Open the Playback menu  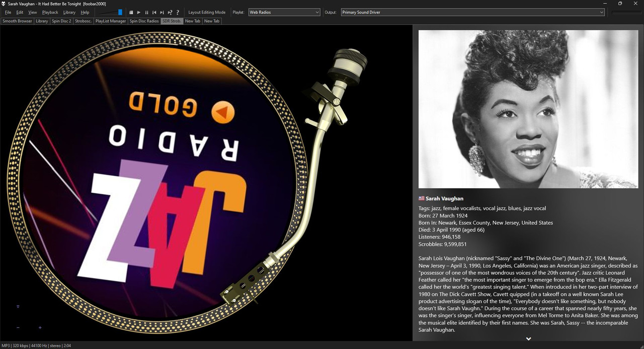[50, 12]
